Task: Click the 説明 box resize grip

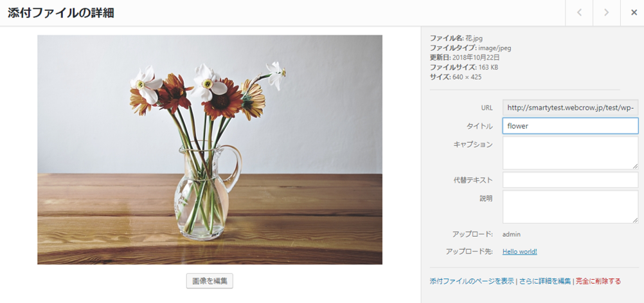Action: click(636, 220)
